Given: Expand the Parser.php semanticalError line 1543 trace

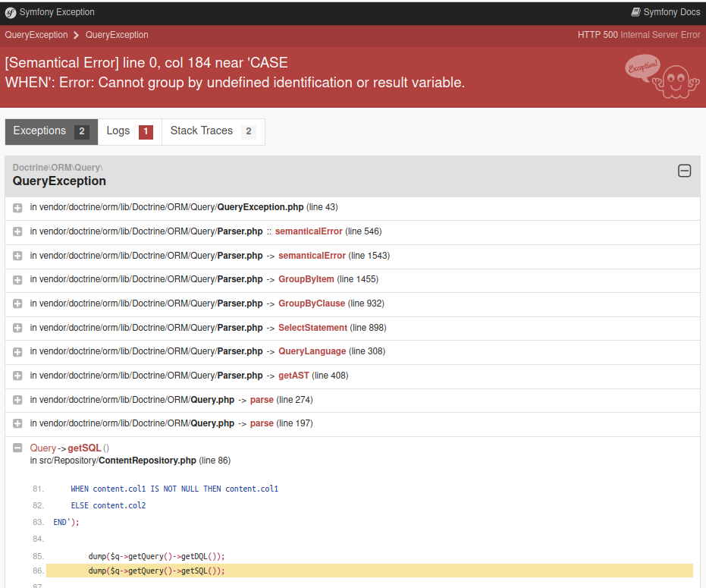Looking at the screenshot, I should click(17, 256).
